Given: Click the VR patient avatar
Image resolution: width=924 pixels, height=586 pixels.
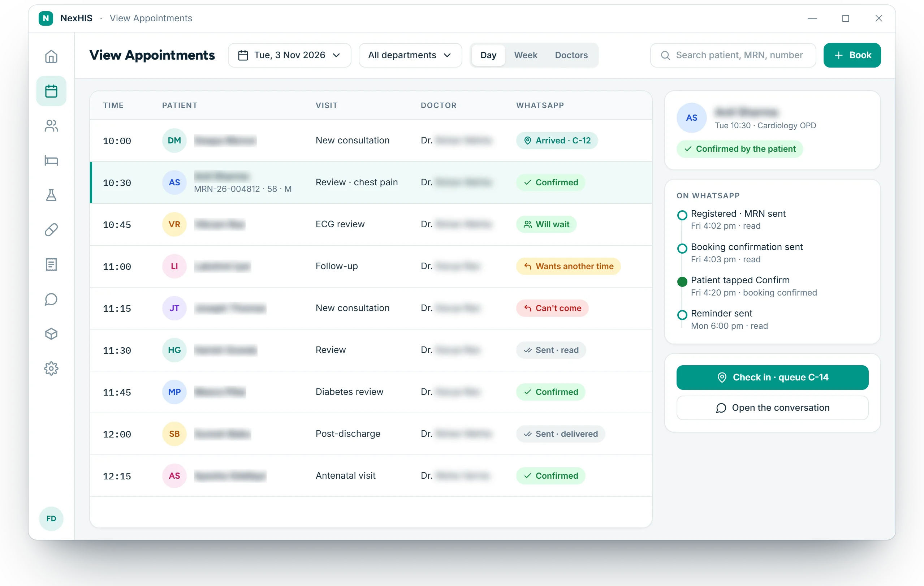Looking at the screenshot, I should [174, 224].
